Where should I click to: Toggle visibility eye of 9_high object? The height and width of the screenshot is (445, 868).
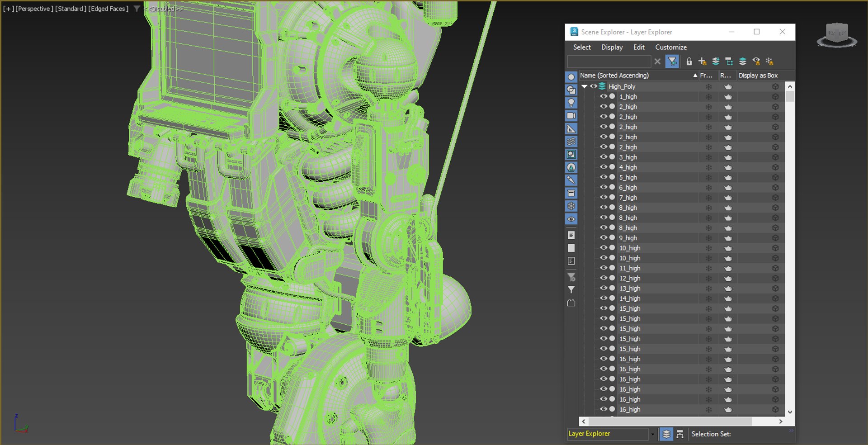tap(603, 237)
